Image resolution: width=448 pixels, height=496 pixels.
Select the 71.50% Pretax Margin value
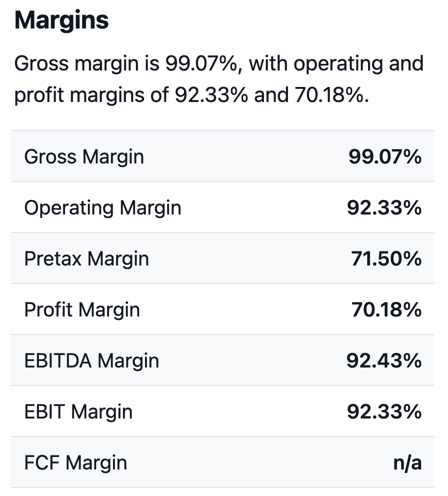point(385,259)
